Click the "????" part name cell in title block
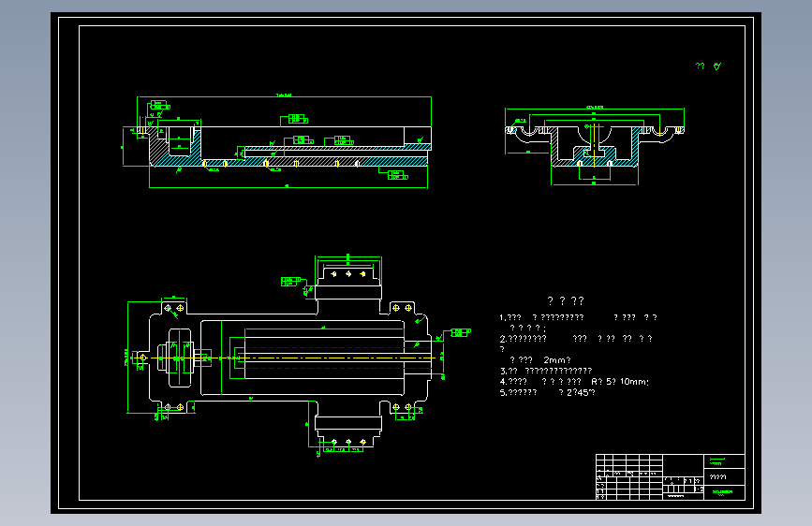Viewport: 812px width, 526px height. point(717,476)
